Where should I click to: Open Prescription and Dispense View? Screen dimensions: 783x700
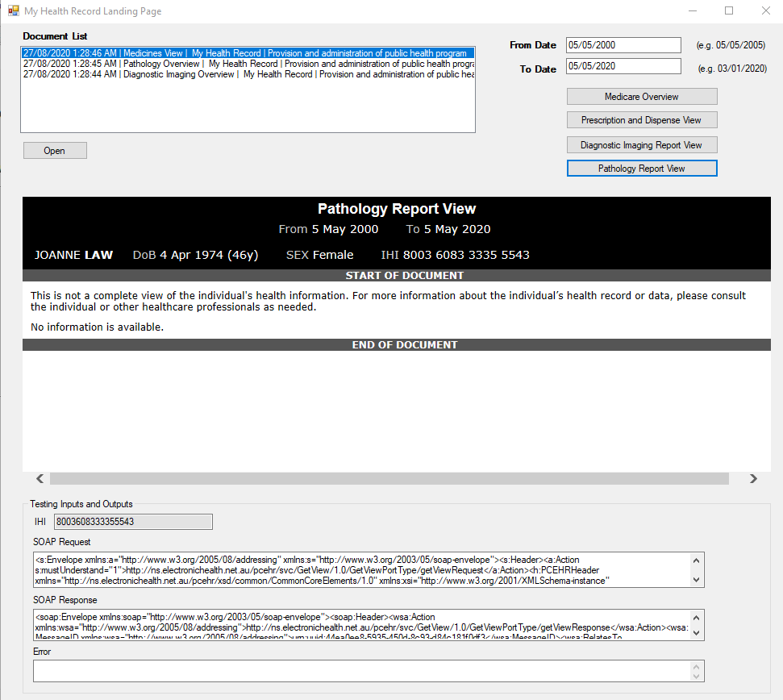642,120
